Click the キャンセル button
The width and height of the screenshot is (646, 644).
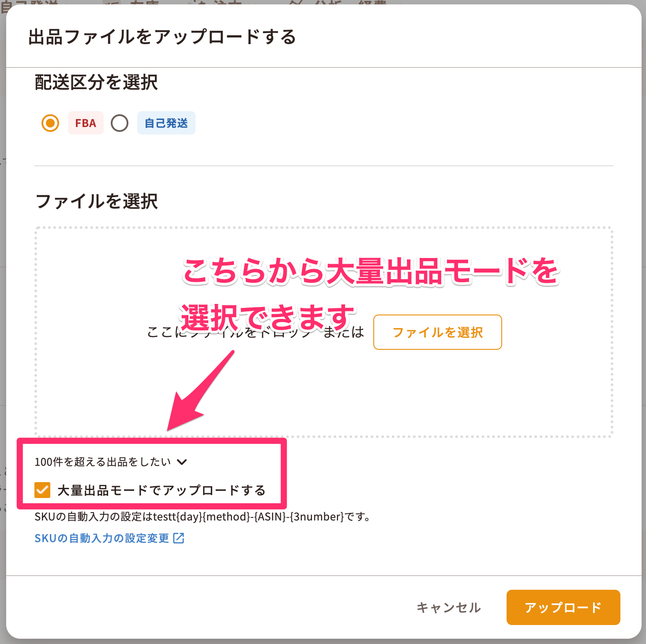point(448,607)
